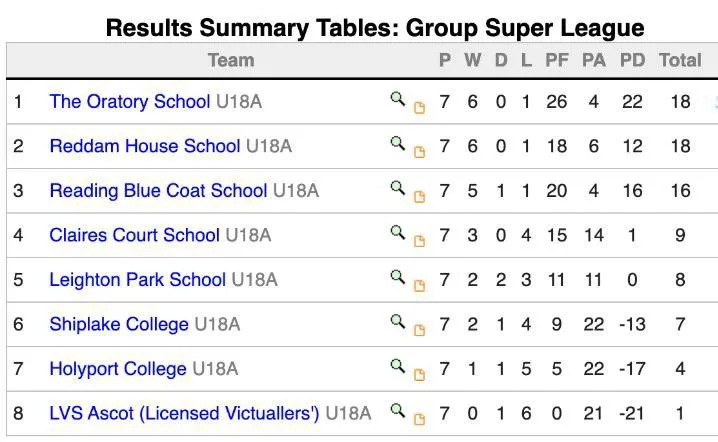Click magnifier icon for LVS Ascot row

(x=397, y=410)
